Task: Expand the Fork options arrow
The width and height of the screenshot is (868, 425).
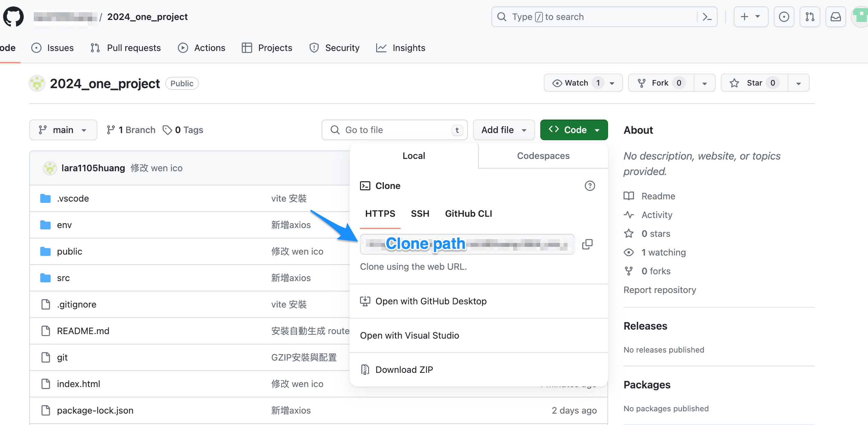Action: coord(704,83)
